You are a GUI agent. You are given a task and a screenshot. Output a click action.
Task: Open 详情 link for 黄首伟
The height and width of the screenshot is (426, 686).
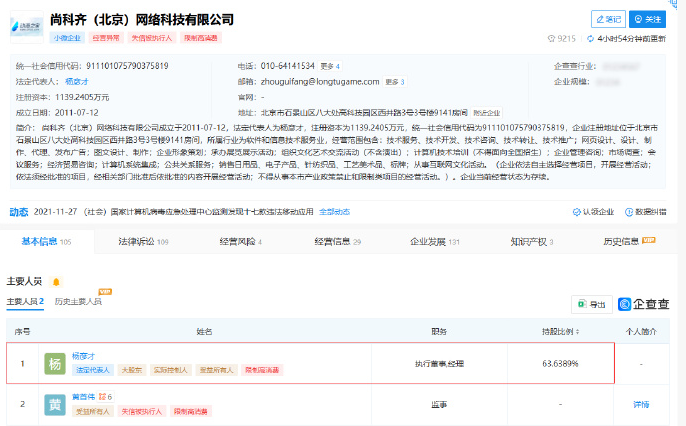click(x=640, y=404)
